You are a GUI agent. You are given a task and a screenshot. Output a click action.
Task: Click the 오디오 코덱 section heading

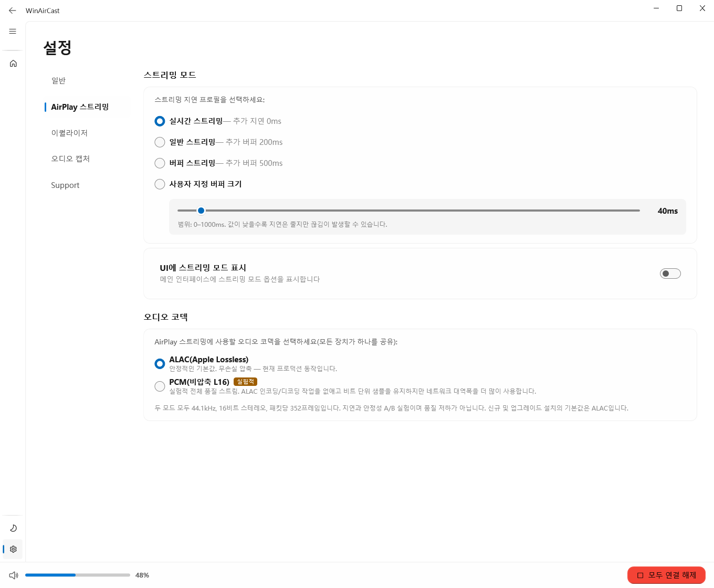click(x=166, y=317)
